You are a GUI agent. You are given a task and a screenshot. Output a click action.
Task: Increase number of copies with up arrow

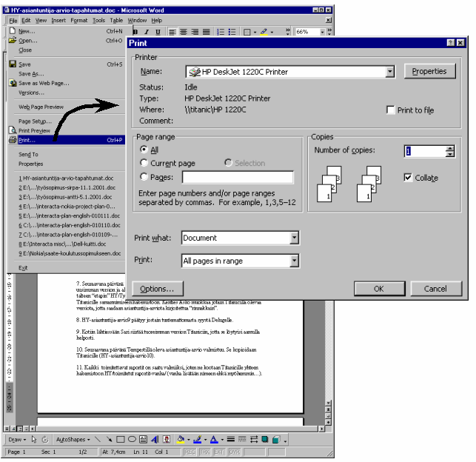point(450,148)
